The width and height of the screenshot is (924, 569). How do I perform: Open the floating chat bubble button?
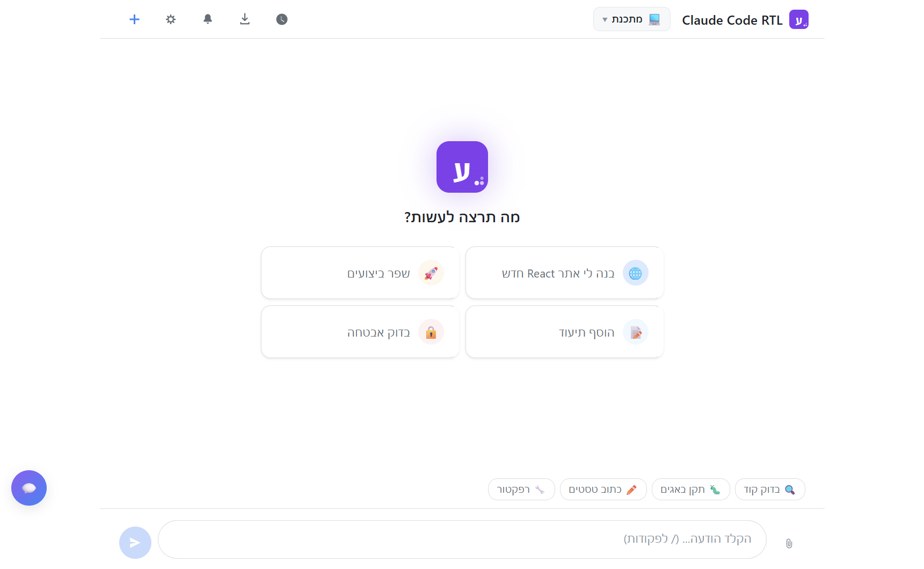pos(29,488)
